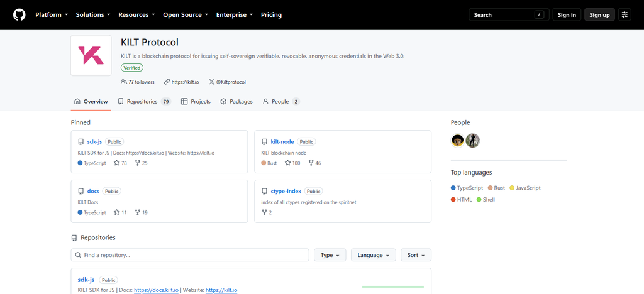Open the pinned sdk-js repository

(x=94, y=142)
